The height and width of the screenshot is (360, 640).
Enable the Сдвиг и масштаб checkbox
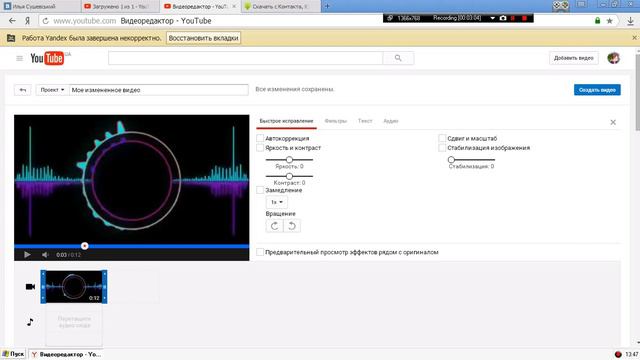(442, 138)
